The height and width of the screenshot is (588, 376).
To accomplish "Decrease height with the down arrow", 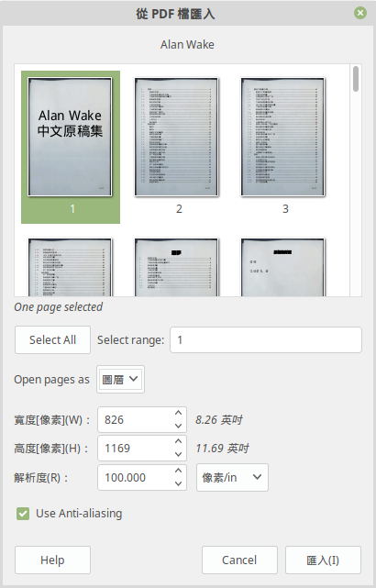I will coord(179,454).
